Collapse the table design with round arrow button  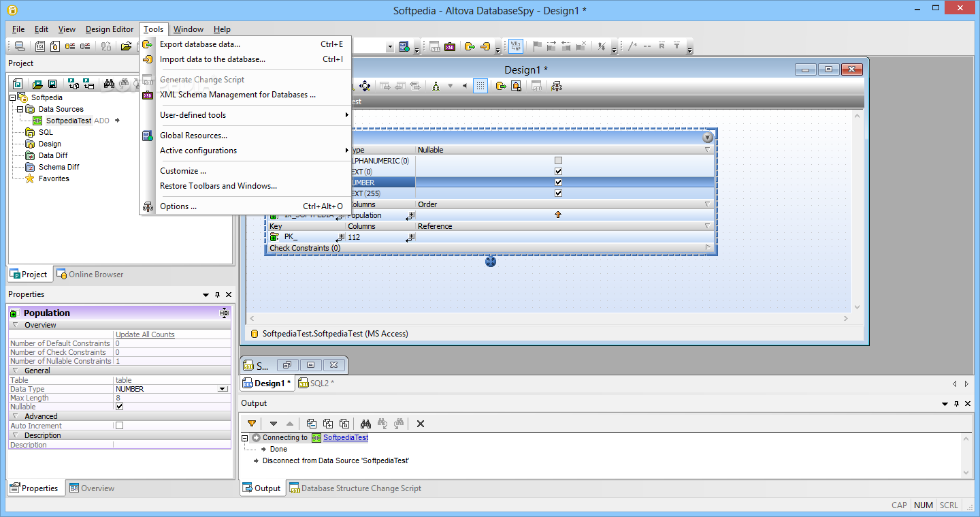point(708,138)
